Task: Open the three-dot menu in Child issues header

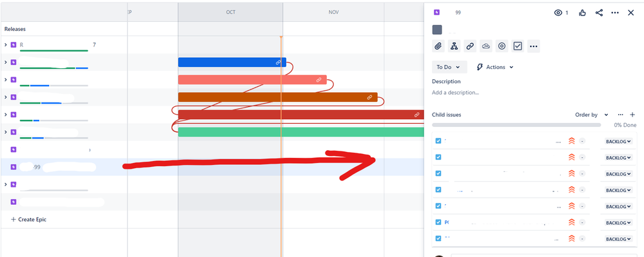Action: point(620,115)
